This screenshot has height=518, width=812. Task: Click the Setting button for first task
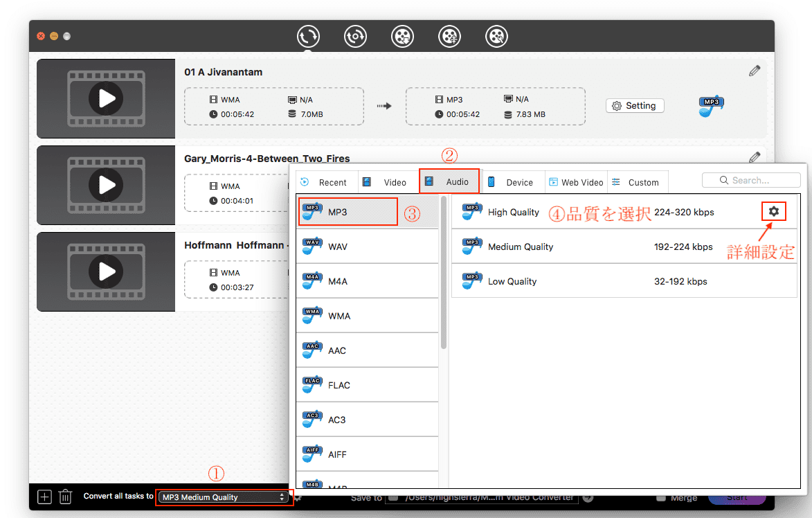coord(634,106)
